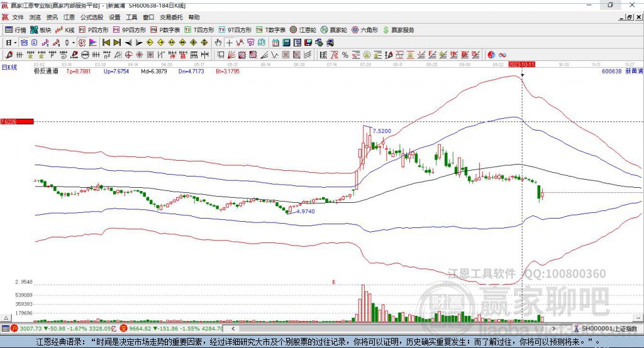Step back with black left arrow
The image size is (644, 348).
128,43
